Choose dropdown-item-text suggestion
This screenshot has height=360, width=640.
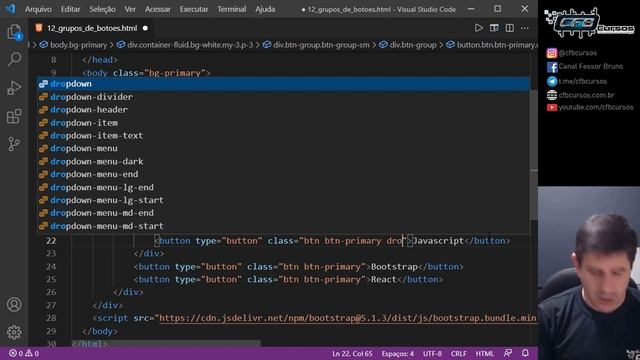coord(284,136)
